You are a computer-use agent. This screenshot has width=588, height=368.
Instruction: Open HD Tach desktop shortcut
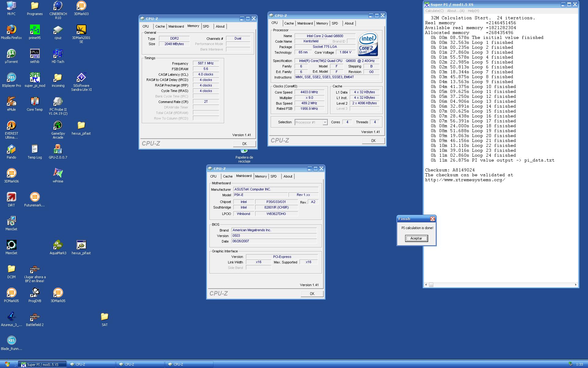tap(58, 54)
